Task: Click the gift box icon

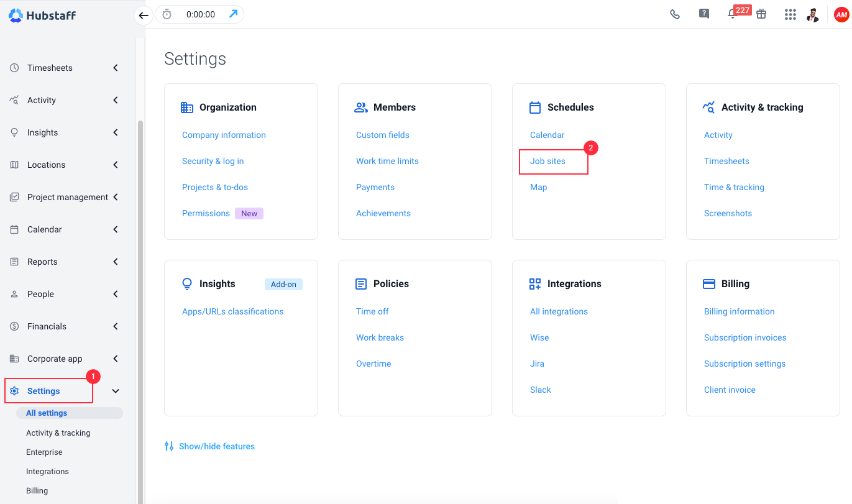Action: (x=761, y=14)
